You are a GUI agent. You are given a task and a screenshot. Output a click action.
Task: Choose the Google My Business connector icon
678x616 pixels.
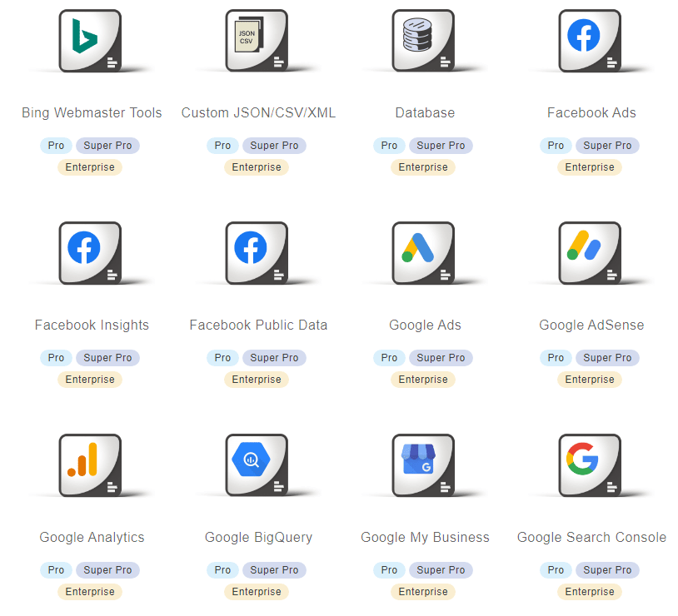[x=423, y=465]
